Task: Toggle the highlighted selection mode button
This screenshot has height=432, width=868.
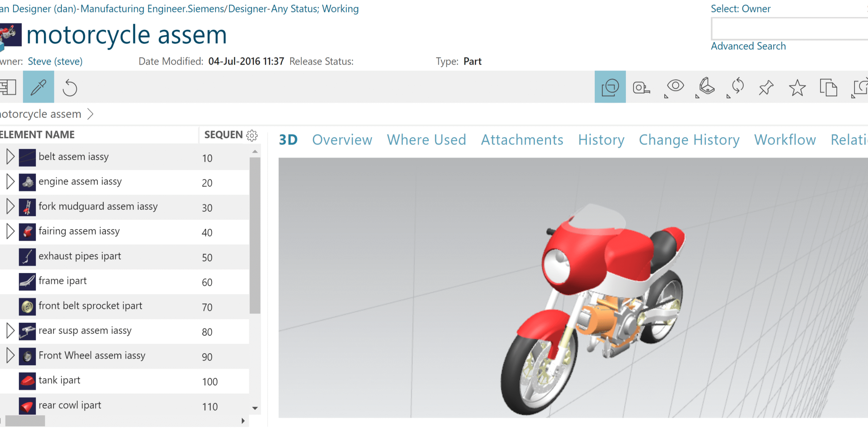Action: [610, 87]
